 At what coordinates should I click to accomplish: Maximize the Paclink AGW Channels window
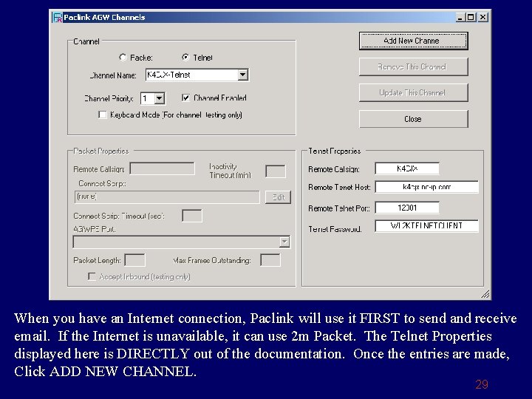click(471, 17)
